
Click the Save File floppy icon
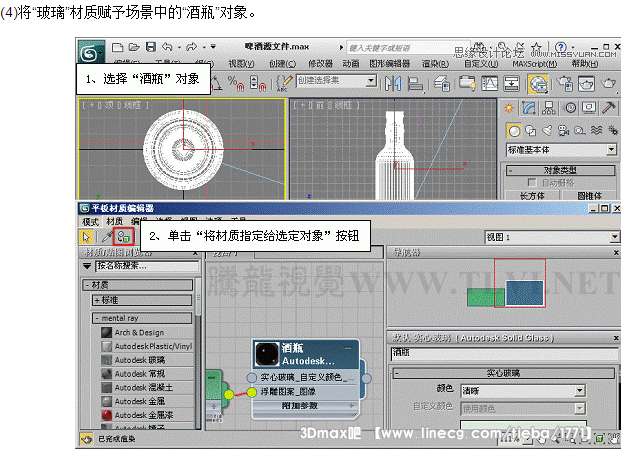(150, 47)
